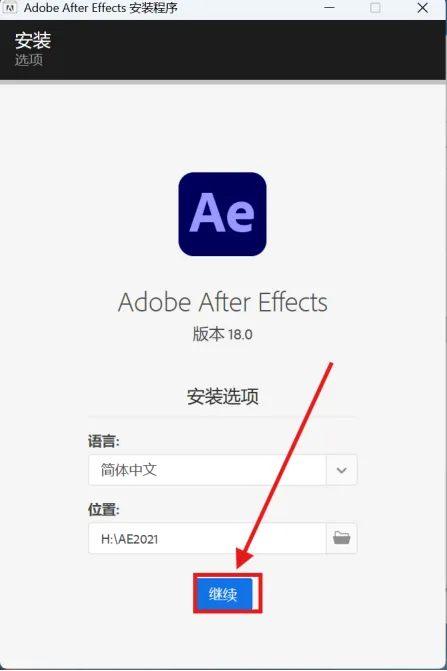Maximize the installer window
447x671 pixels.
tap(375, 8)
